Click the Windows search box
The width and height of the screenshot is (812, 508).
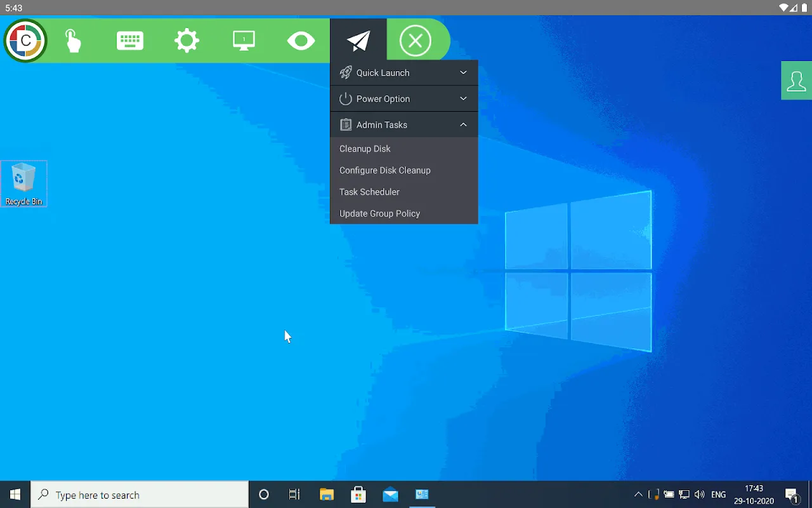pos(140,495)
